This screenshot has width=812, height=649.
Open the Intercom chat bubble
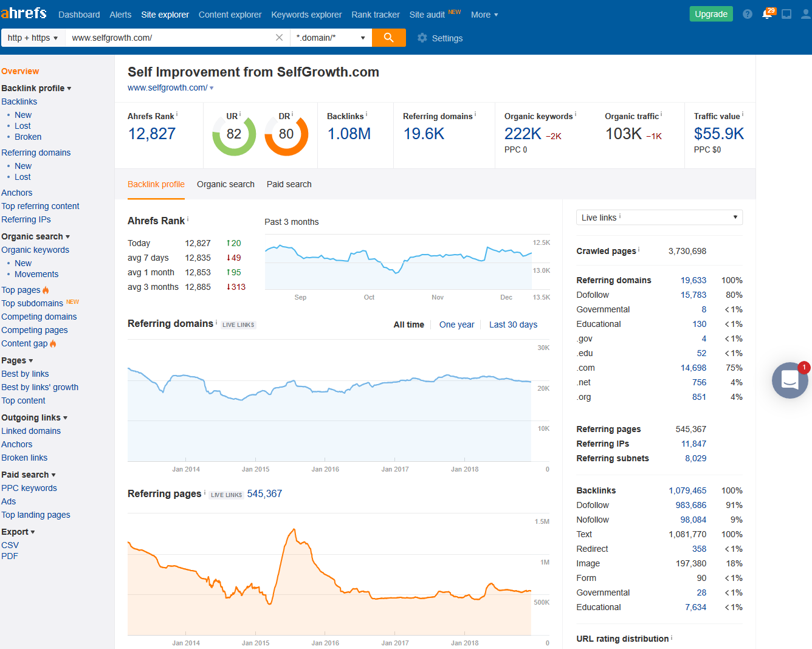(790, 380)
